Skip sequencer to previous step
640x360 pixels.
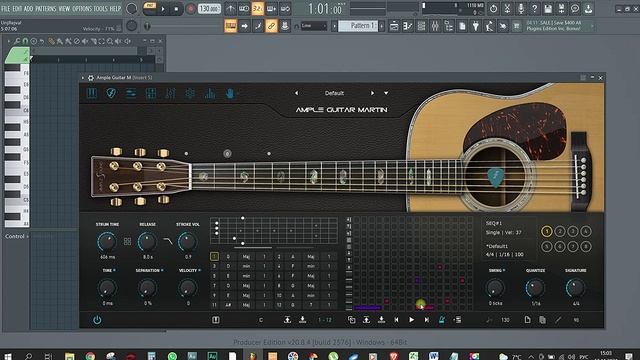(396, 320)
